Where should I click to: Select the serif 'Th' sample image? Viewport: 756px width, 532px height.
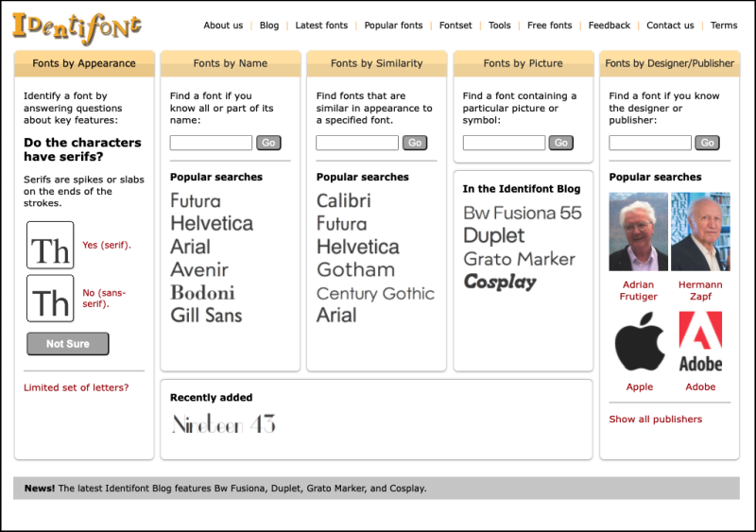click(x=50, y=245)
